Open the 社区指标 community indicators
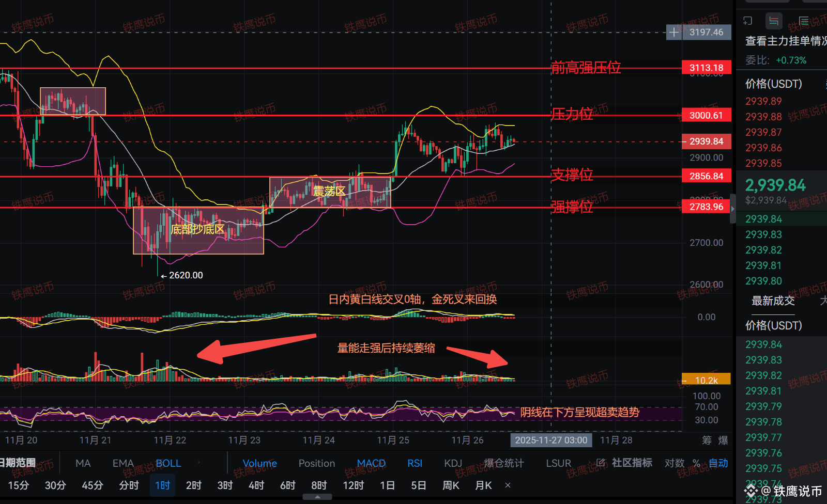This screenshot has height=504, width=827. pos(632,463)
